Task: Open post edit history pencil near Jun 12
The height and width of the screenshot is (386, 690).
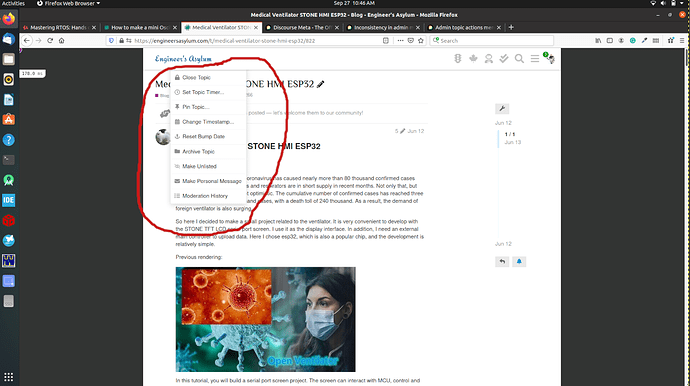Action: [x=402, y=131]
